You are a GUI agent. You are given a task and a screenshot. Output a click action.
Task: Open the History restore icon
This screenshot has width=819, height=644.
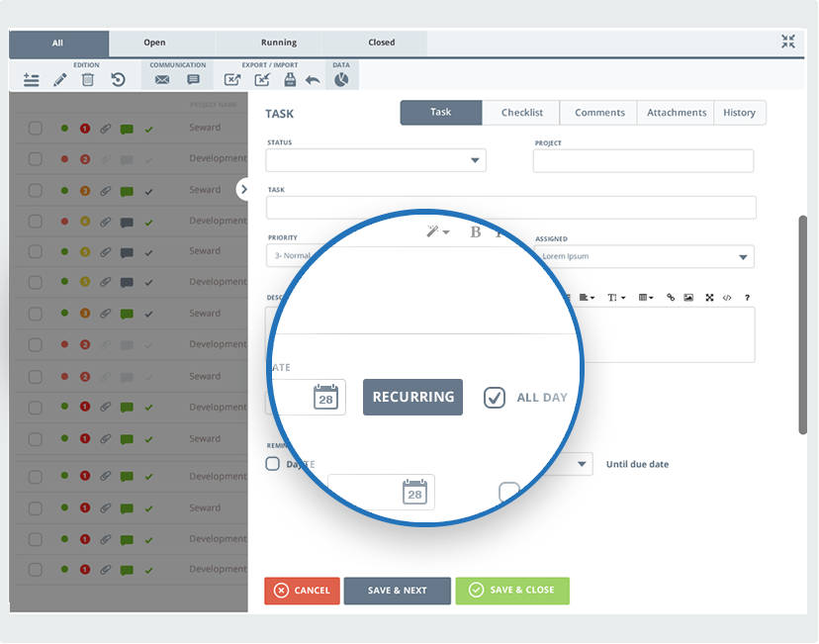click(x=118, y=81)
